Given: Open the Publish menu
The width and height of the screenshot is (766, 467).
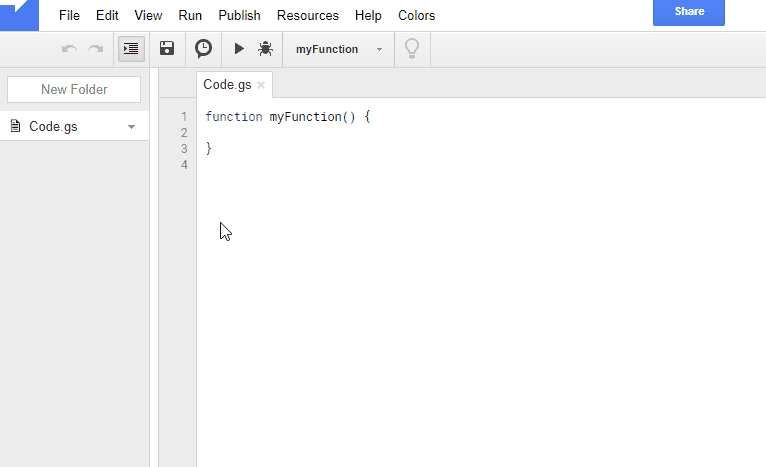Looking at the screenshot, I should (239, 16).
